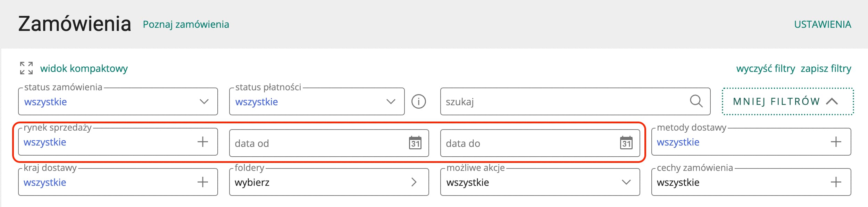Screen dimensions: 868x207
Task: Collapse filters with MNIEJ FILTRÓW button
Action: point(788,101)
